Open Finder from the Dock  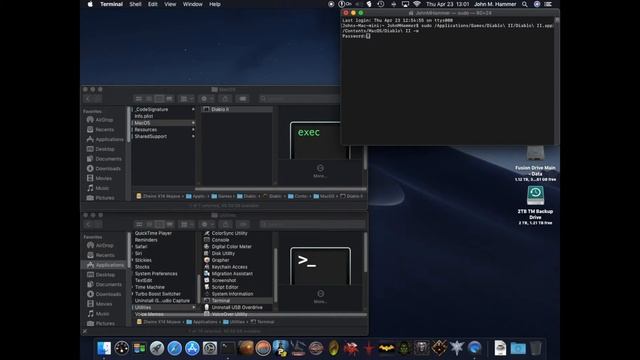104,348
